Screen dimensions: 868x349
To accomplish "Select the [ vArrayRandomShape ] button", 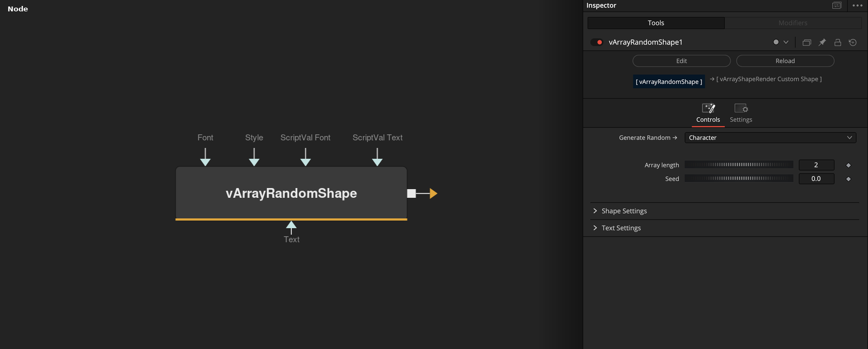I will click(x=669, y=82).
